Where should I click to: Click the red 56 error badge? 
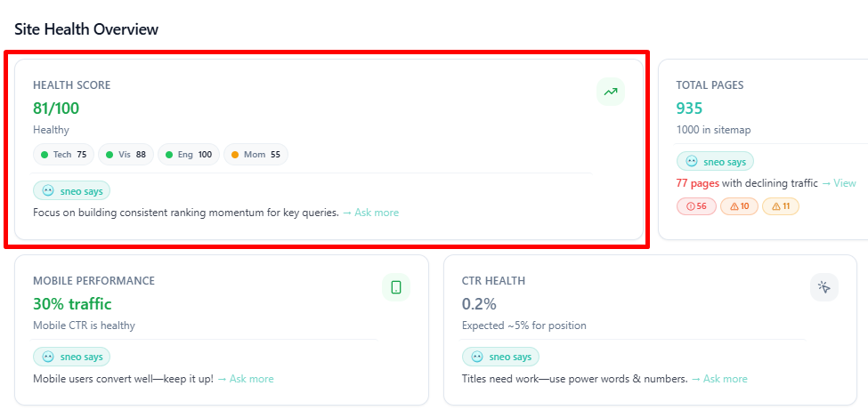coord(697,206)
